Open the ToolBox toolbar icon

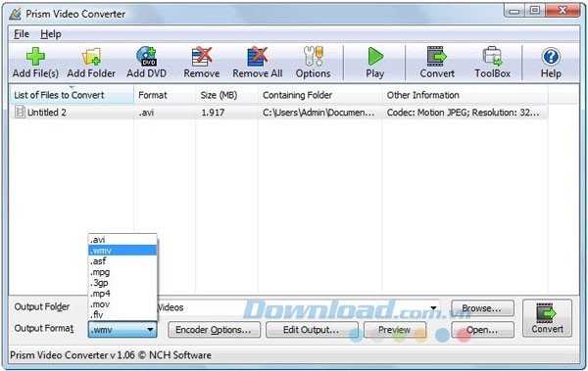pyautogui.click(x=492, y=57)
